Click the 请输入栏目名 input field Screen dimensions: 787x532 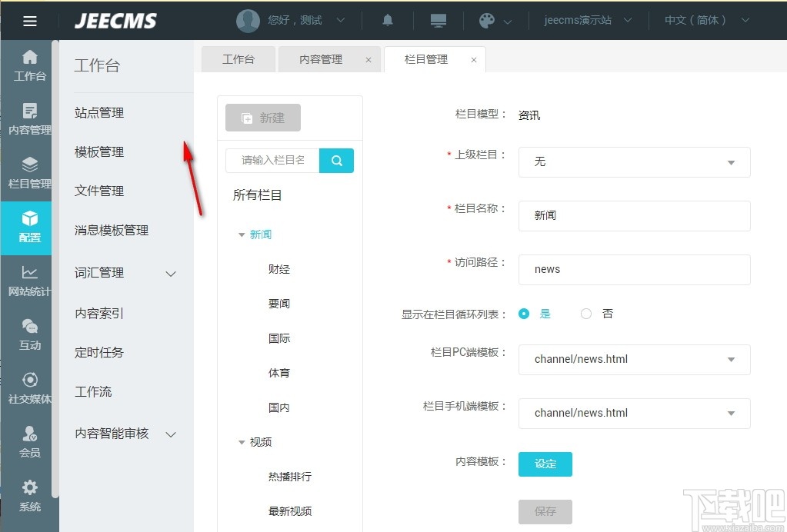coord(271,161)
